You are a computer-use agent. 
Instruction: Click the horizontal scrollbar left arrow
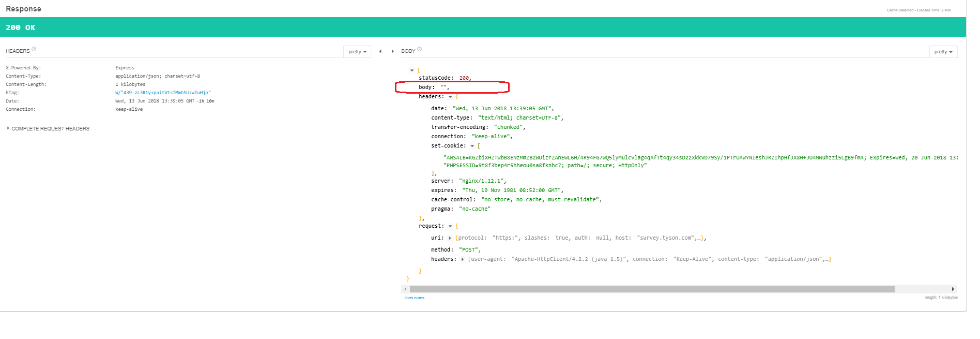pos(405,289)
